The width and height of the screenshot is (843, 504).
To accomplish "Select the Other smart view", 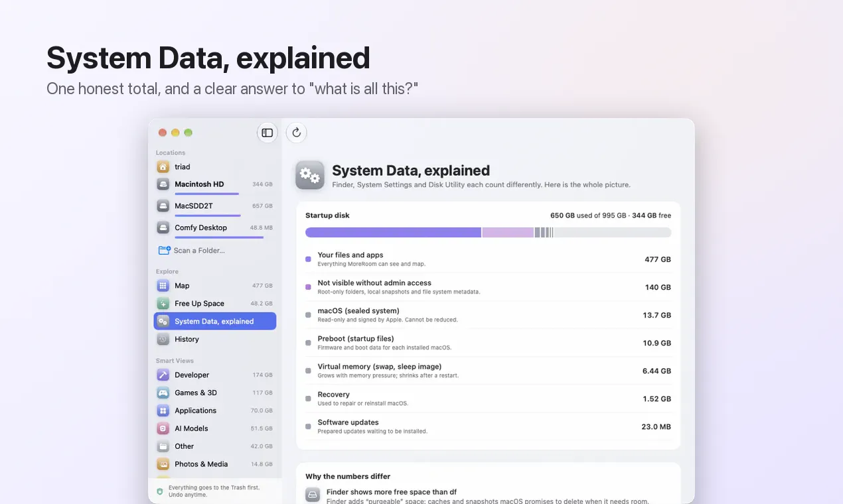I will (x=215, y=447).
